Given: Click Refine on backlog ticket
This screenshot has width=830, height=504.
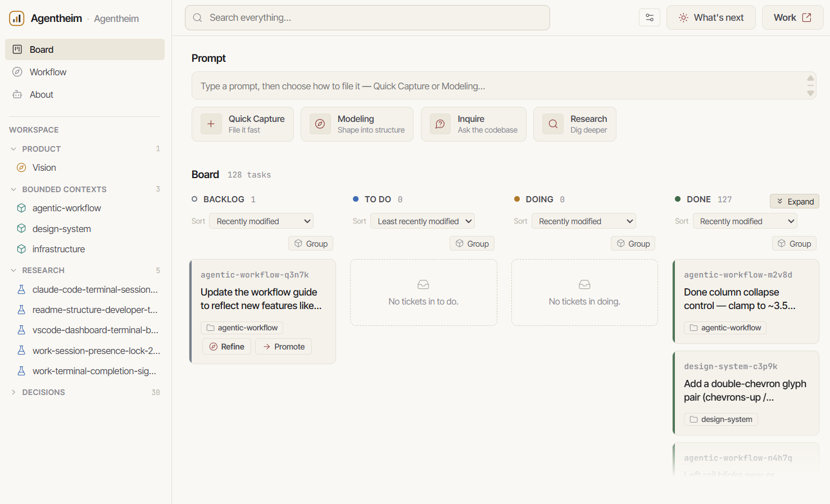Looking at the screenshot, I should click(226, 347).
